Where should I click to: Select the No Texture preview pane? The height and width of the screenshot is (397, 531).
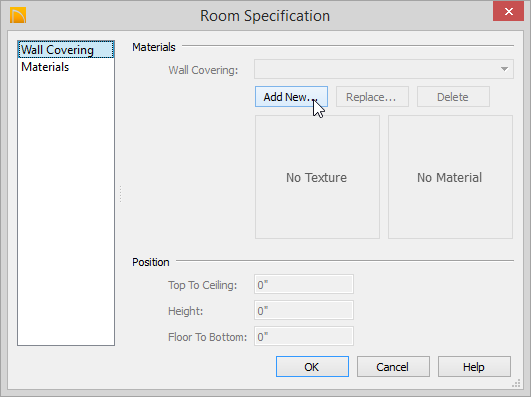317,177
